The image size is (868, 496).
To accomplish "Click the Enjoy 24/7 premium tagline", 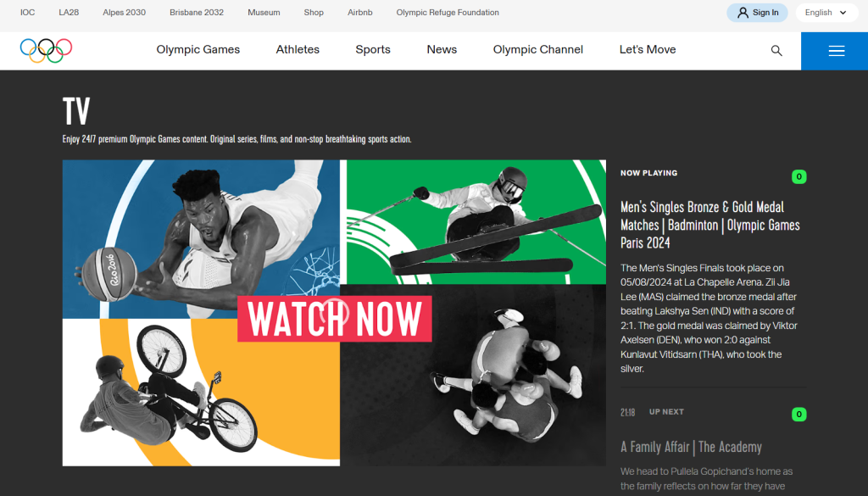I will coord(237,139).
